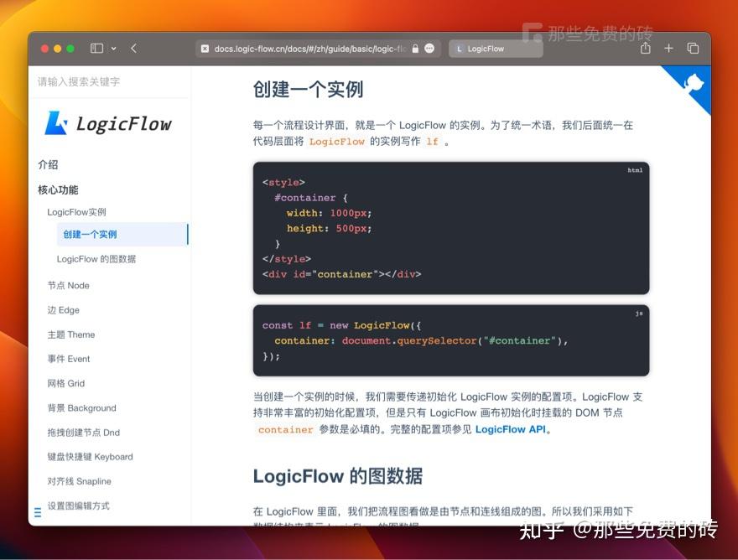Open a new tab with the plus icon
This screenshot has width=738, height=560.
(x=668, y=48)
